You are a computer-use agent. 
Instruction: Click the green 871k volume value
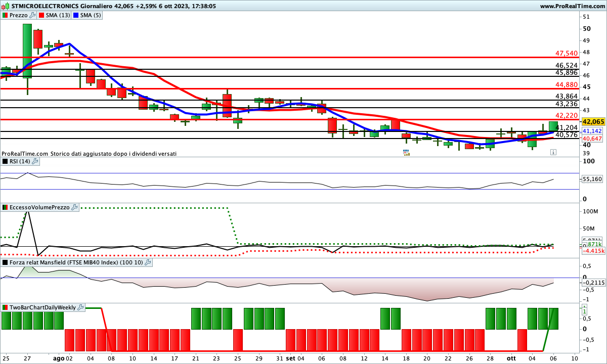[594, 244]
